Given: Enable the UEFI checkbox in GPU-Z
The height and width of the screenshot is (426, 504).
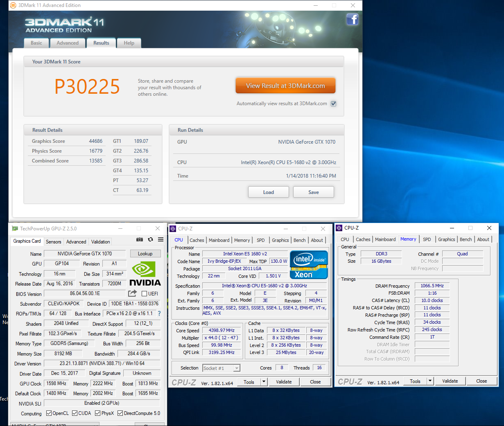Looking at the screenshot, I should (144, 293).
